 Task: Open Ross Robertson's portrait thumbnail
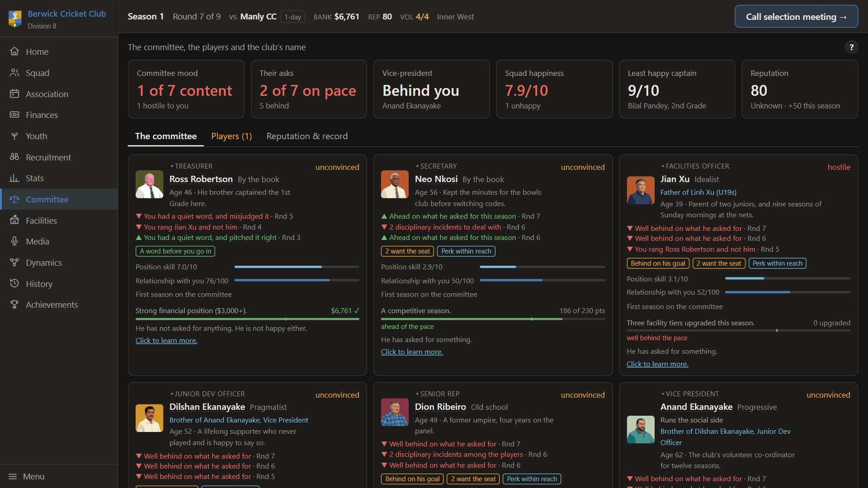(149, 184)
